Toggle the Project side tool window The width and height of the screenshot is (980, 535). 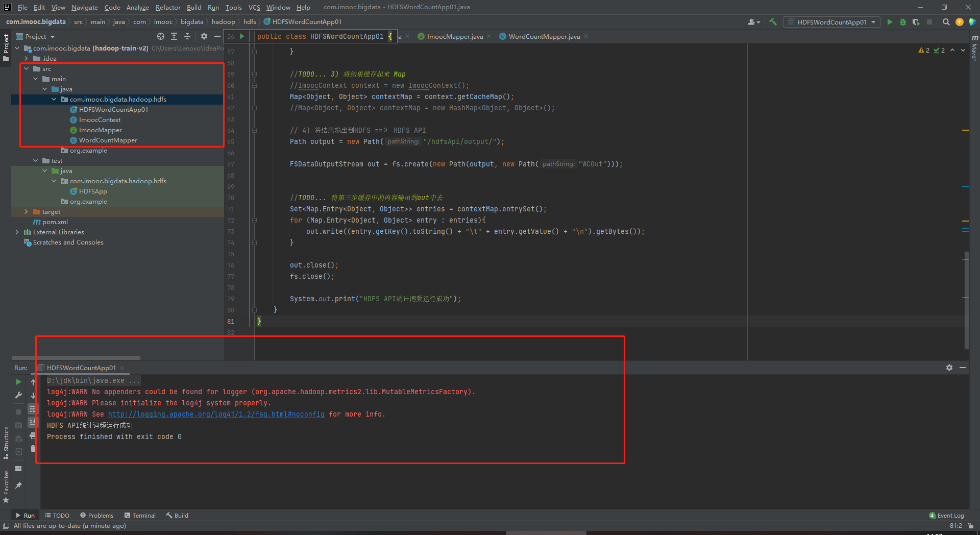click(x=6, y=47)
